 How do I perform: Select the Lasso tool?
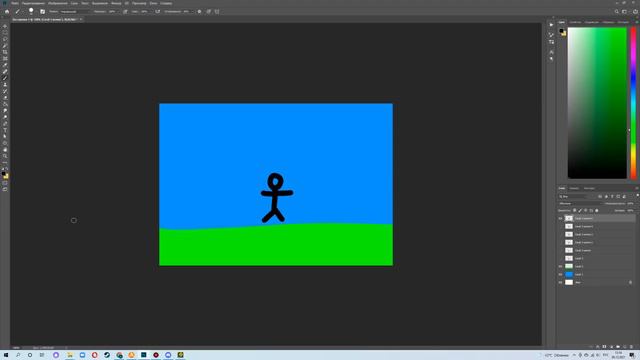(x=5, y=39)
